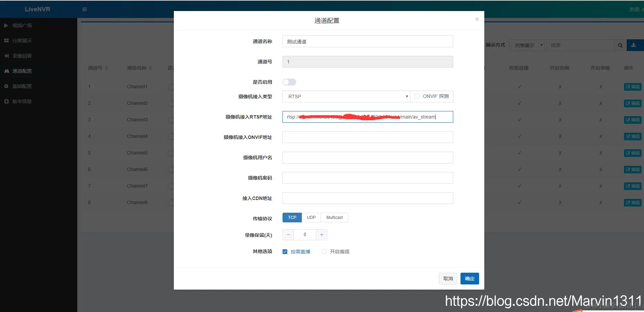This screenshot has height=312, width=644.
Task: Enable the 开启音频 audio checkbox
Action: tap(324, 251)
